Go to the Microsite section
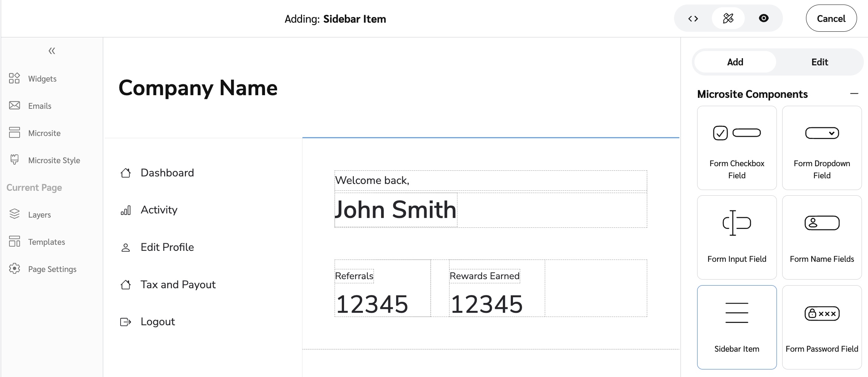Screen dimensions: 868x377 44,133
